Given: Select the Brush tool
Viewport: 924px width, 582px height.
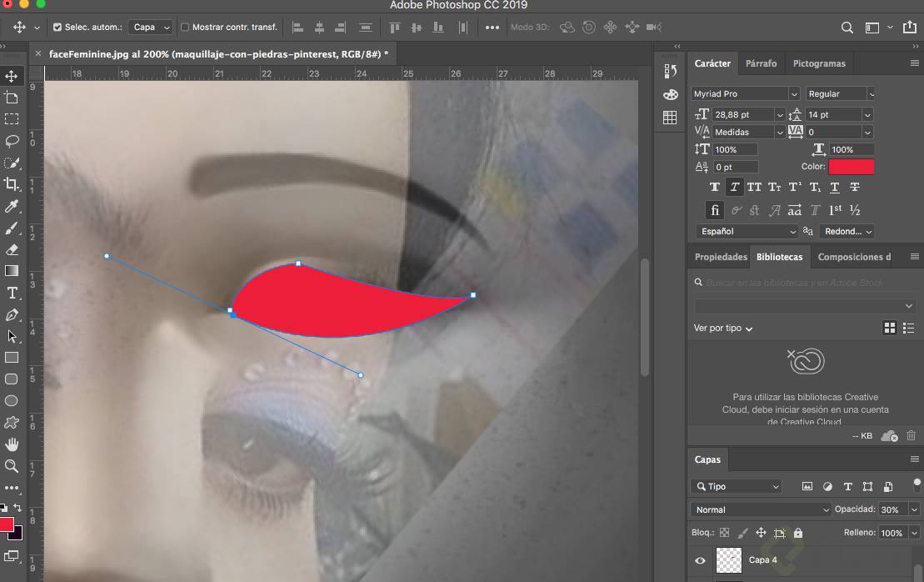Looking at the screenshot, I should point(12,228).
